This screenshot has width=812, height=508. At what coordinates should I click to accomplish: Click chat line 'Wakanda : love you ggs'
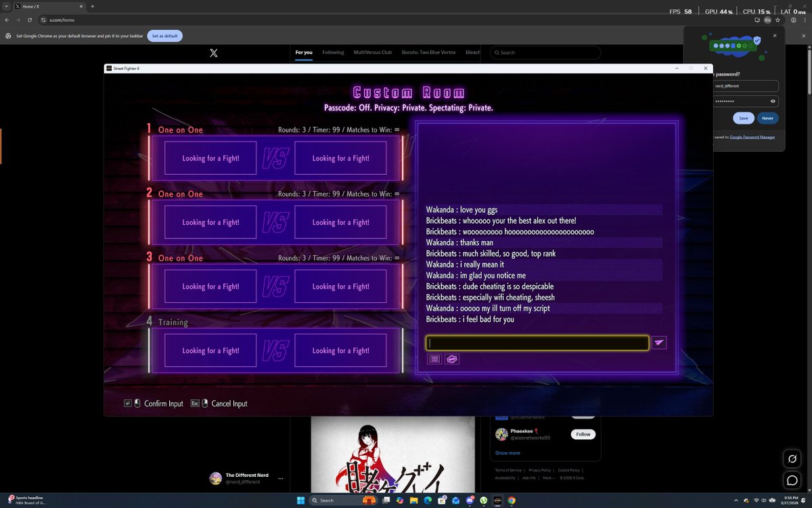461,210
